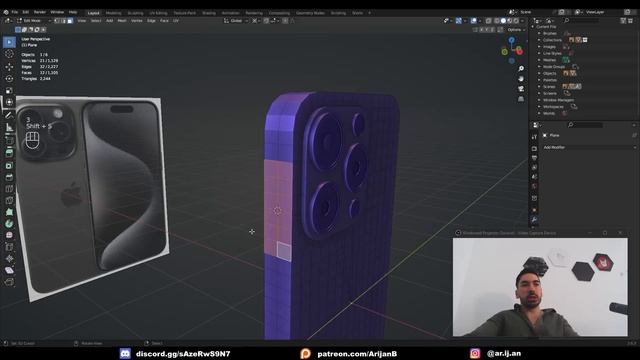Image resolution: width=640 pixels, height=360 pixels.
Task: Select the Add Cube tool
Action: (x=9, y=140)
